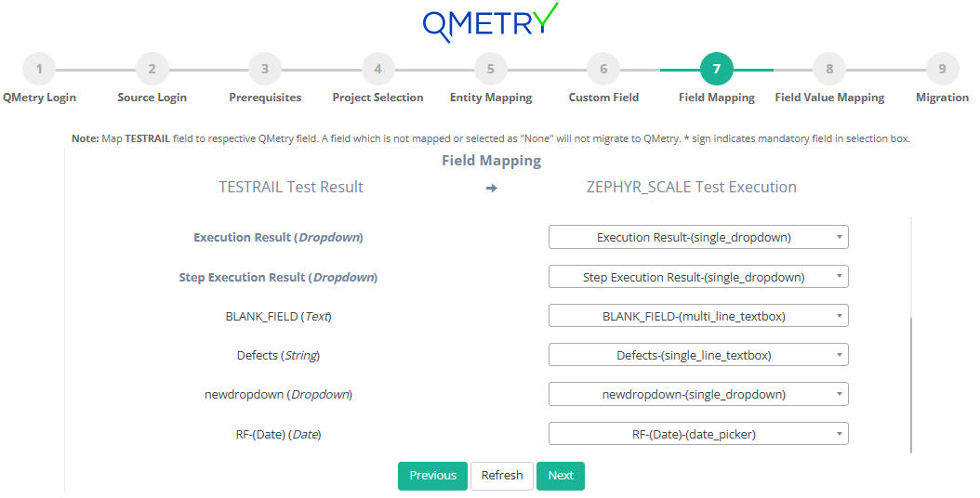Open the Field Value Mapping step label

point(829,98)
